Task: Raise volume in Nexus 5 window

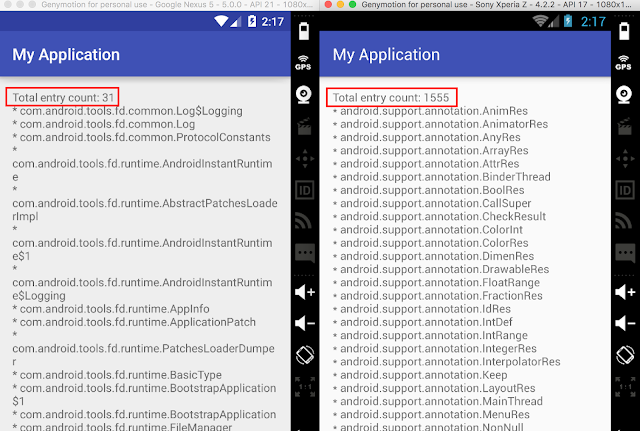Action: (x=304, y=292)
